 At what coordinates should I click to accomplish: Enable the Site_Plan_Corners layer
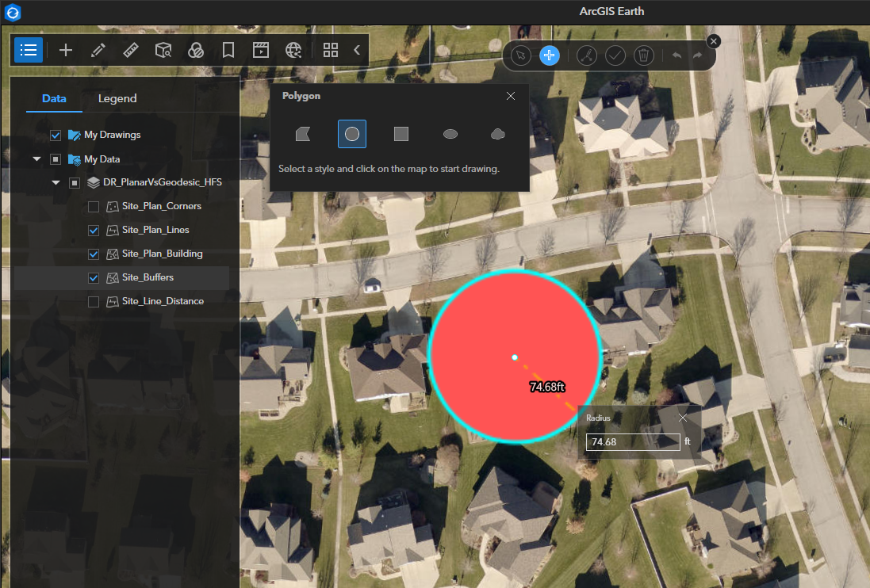[94, 206]
